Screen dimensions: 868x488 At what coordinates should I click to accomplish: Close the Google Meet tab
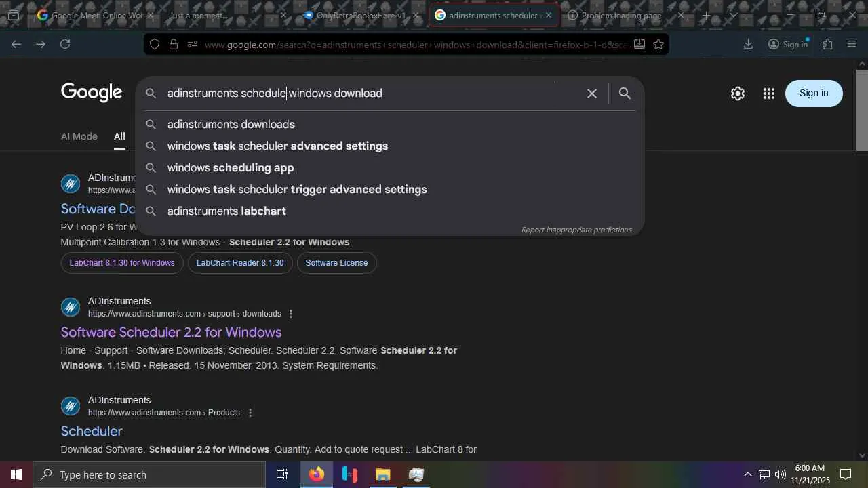pos(151,15)
